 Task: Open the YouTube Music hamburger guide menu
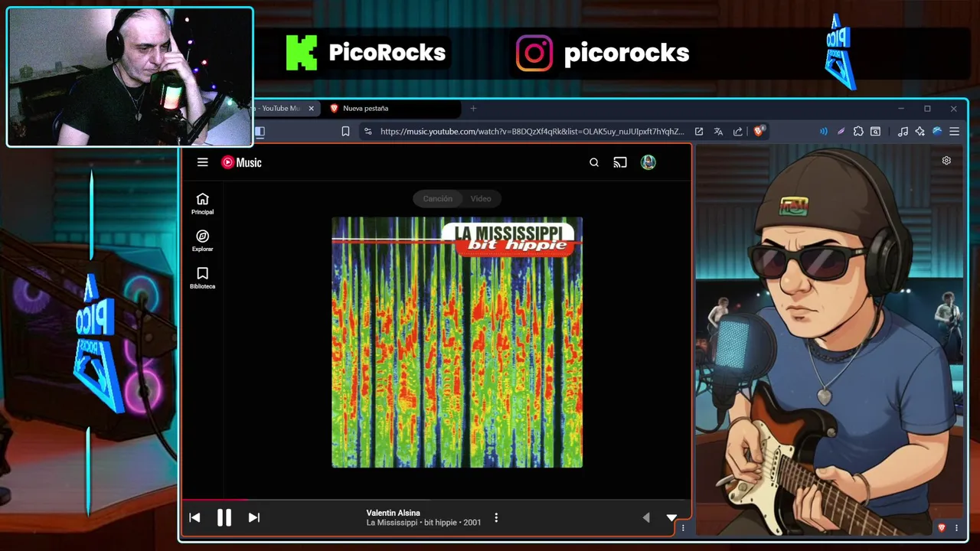(x=202, y=162)
